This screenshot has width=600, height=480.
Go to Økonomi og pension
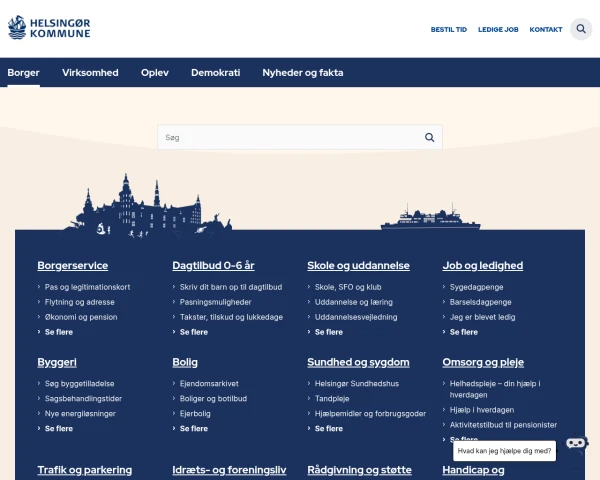tap(81, 317)
